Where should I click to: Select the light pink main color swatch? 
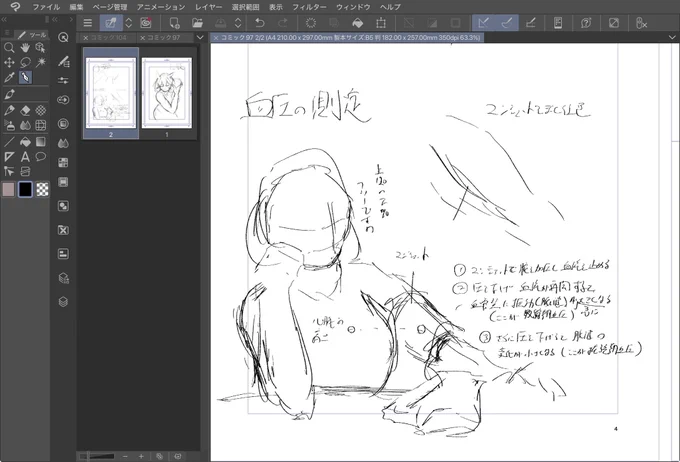point(8,189)
